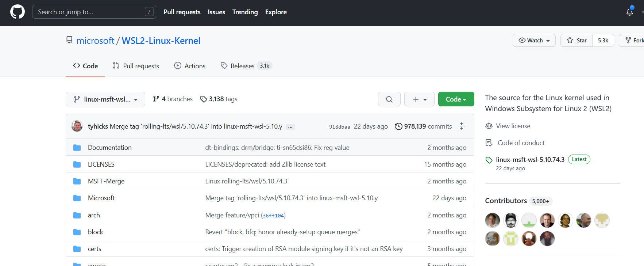Open Pull requests in top navigation
This screenshot has height=266, width=644.
click(182, 12)
